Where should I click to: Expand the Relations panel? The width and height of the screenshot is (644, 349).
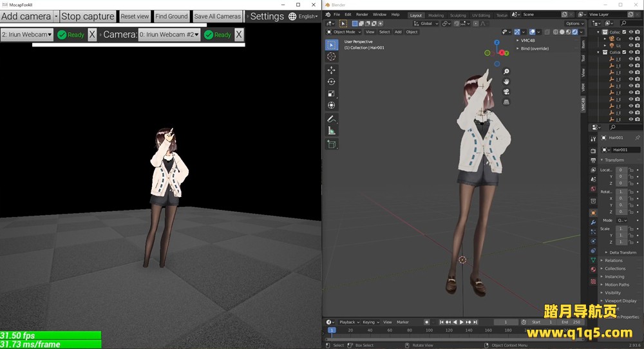click(x=613, y=261)
